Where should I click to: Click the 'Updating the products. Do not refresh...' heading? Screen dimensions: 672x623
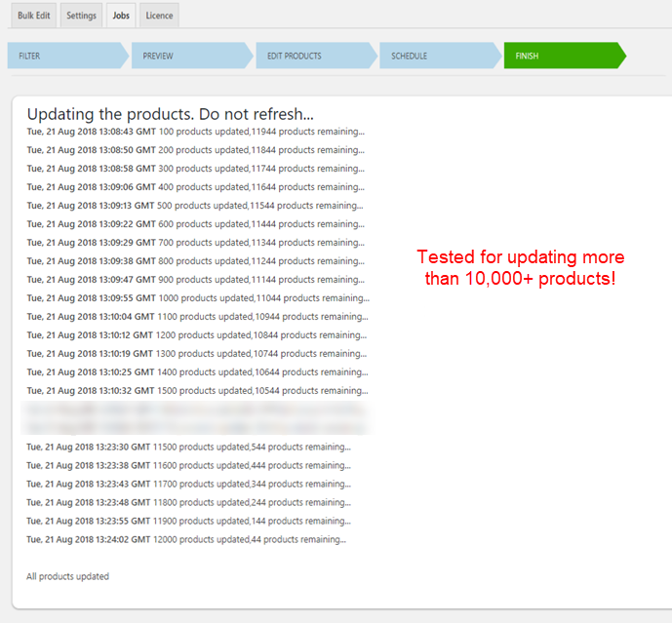pyautogui.click(x=170, y=114)
